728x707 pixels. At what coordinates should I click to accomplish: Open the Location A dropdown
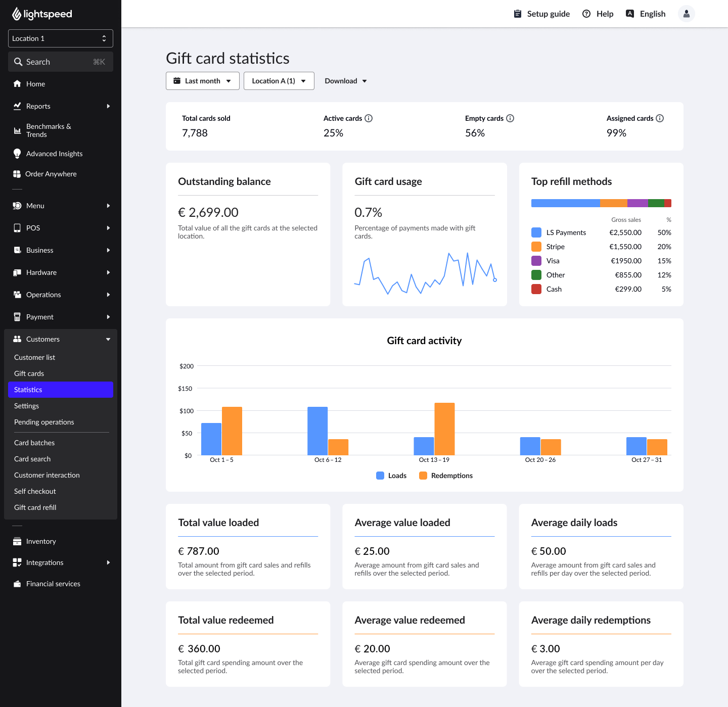pyautogui.click(x=279, y=81)
